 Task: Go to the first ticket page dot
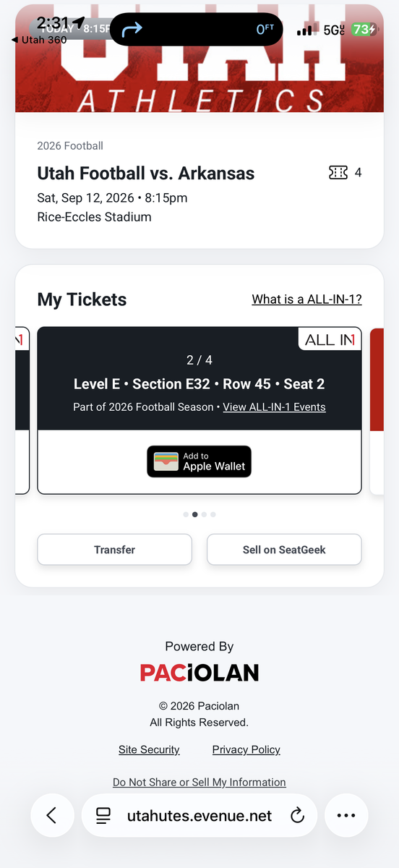[186, 514]
